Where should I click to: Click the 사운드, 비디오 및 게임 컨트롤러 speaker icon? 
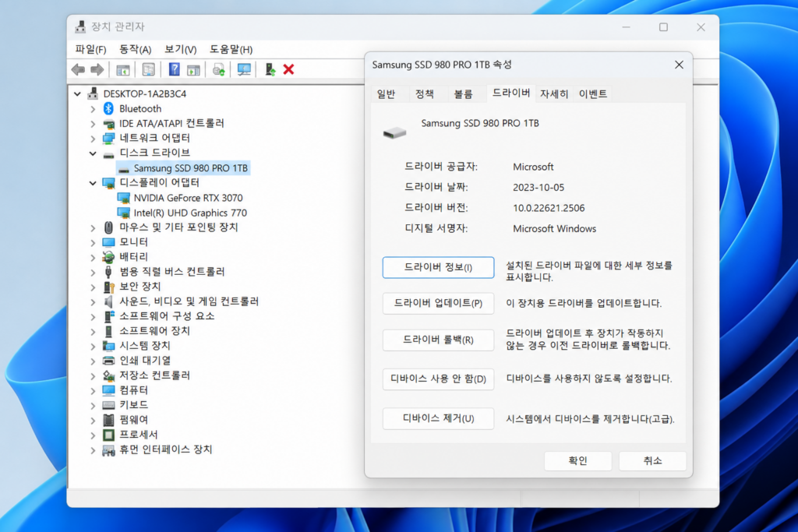coord(108,301)
